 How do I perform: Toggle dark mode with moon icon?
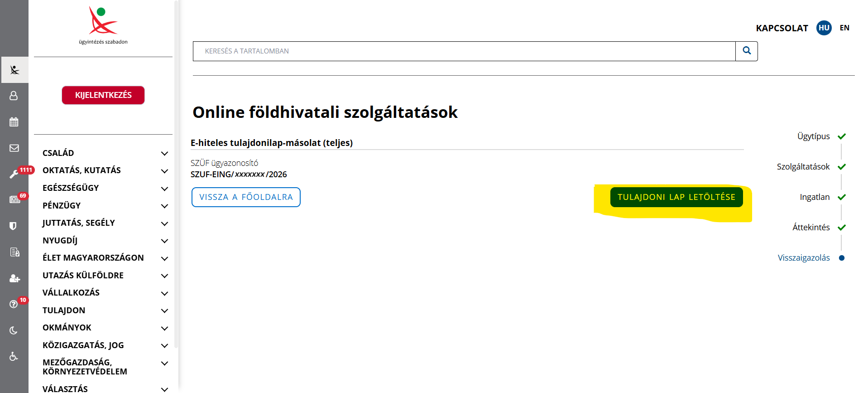pos(14,330)
